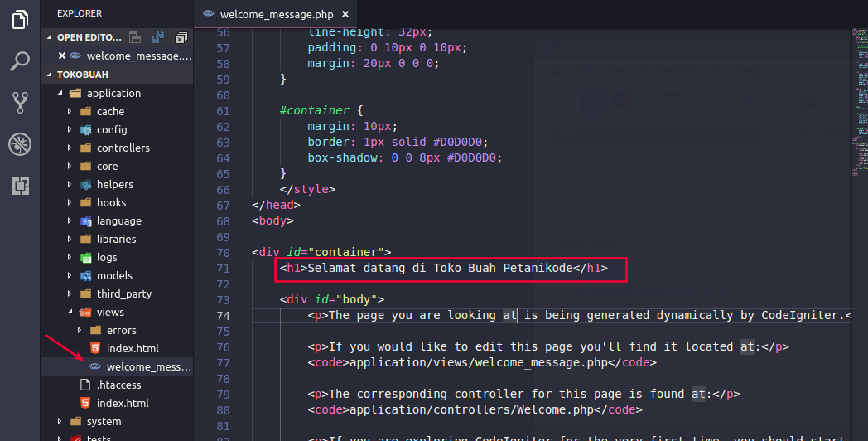Close welcome_message.php in Open Editors list
This screenshot has height=441, width=868.
point(61,56)
